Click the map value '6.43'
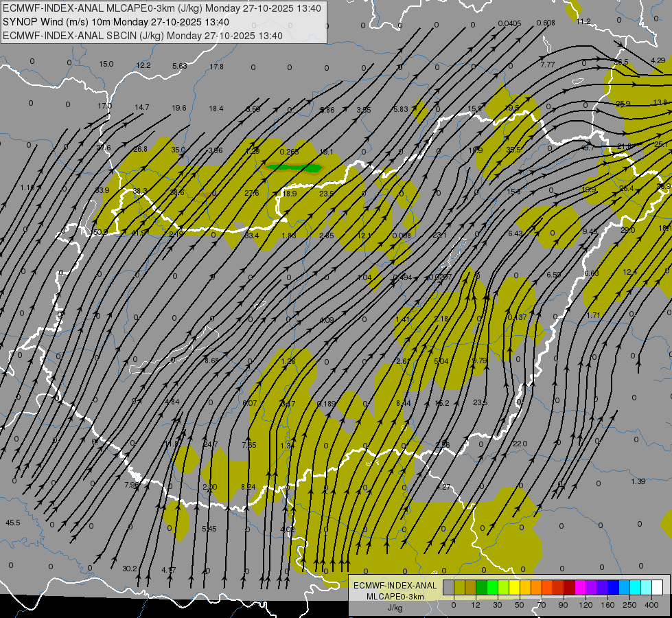 (x=515, y=233)
